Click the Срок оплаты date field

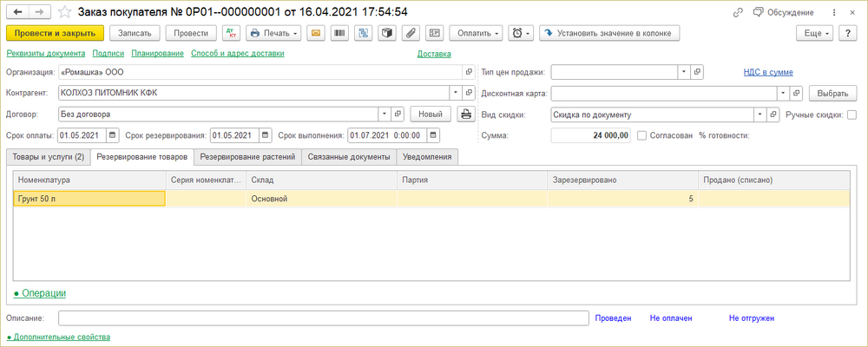point(82,135)
